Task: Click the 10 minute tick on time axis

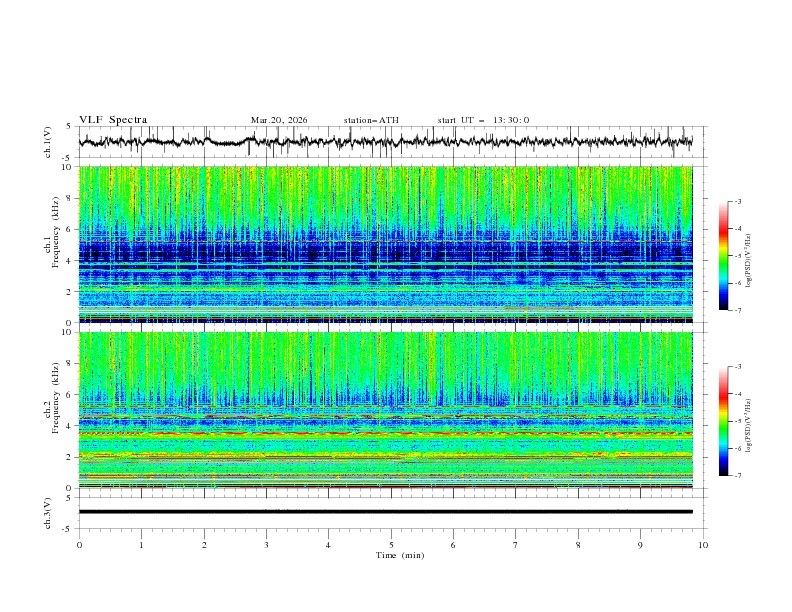Action: (x=703, y=545)
